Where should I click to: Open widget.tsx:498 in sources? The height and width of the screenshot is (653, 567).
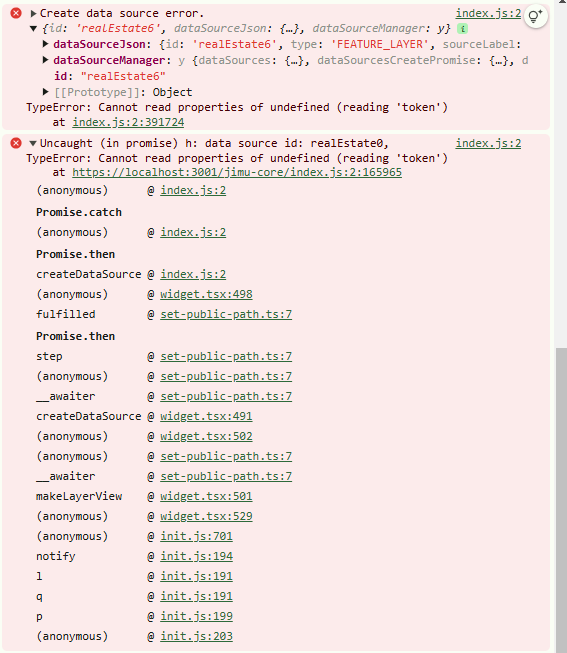pos(206,294)
